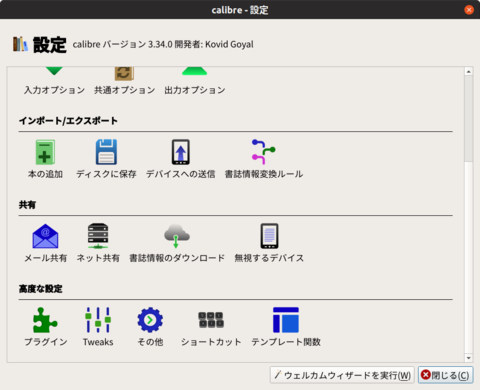The height and width of the screenshot is (390, 480).
Task: Close the calibre settings window
Action: (469, 10)
